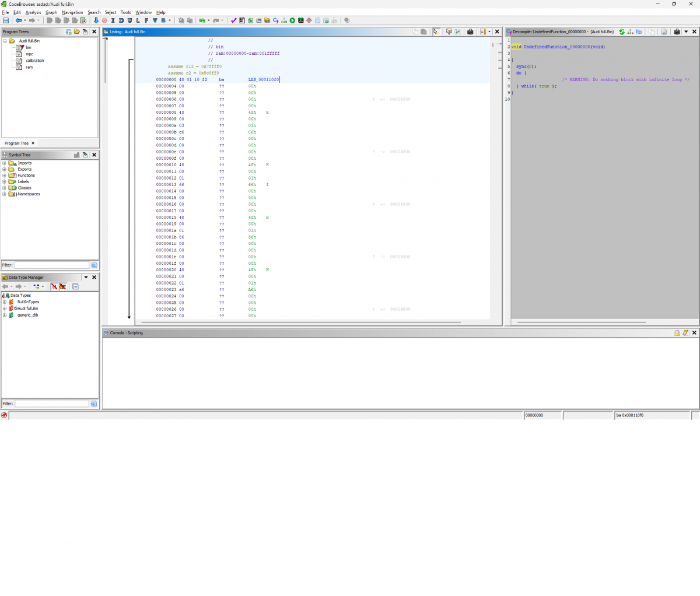
Task: Click the Symbol Tree filter text field
Action: (x=51, y=265)
